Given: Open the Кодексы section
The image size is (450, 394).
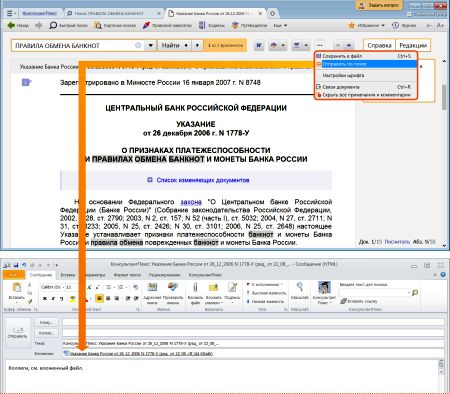Looking at the screenshot, I should point(212,25).
